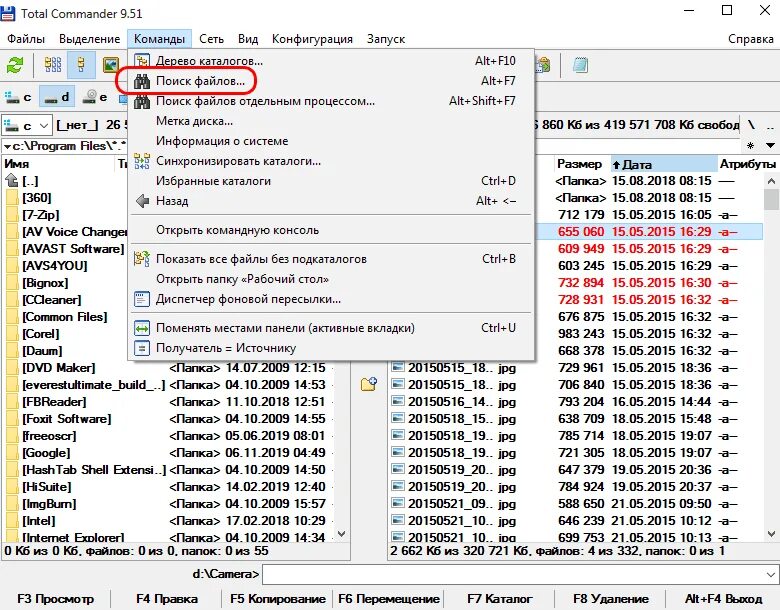Click F5 Копирование button

tap(278, 599)
